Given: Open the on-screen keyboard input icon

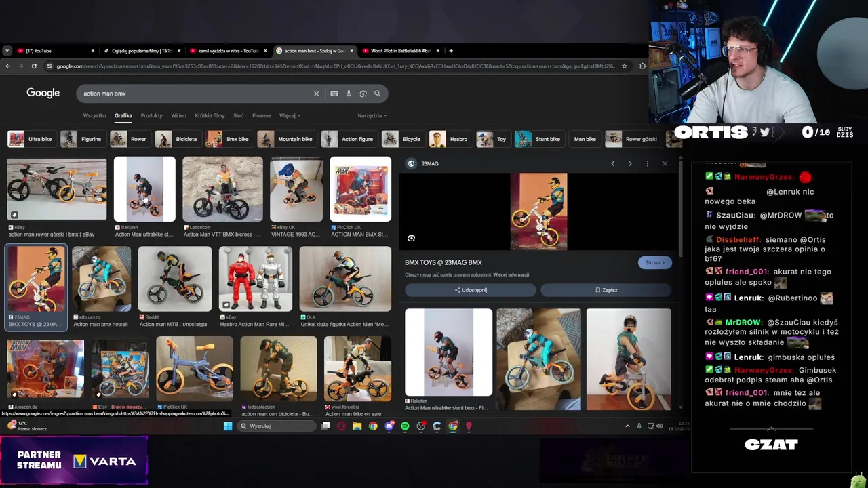Looking at the screenshot, I should click(x=334, y=94).
